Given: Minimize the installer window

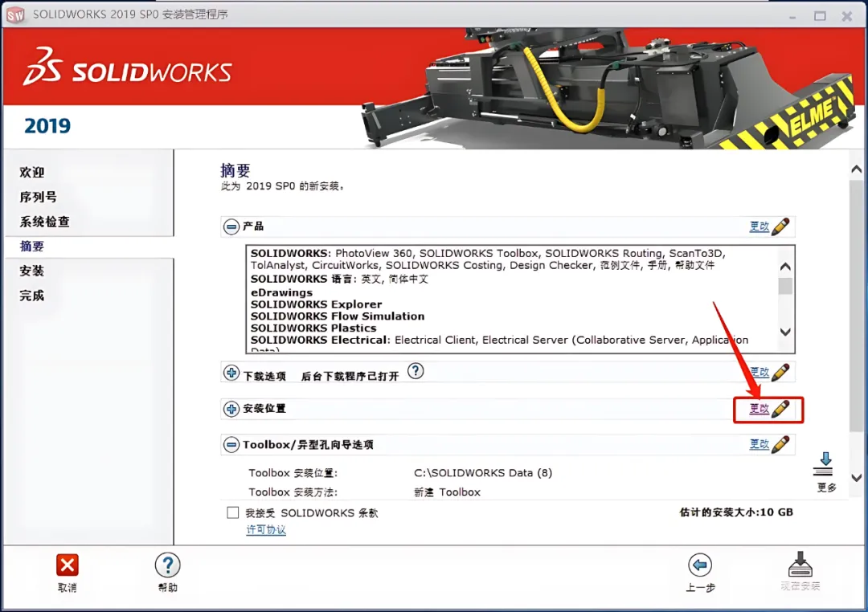Looking at the screenshot, I should point(792,16).
